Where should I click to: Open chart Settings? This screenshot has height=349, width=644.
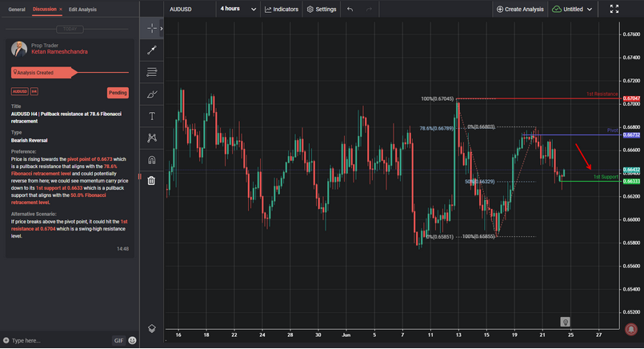322,9
